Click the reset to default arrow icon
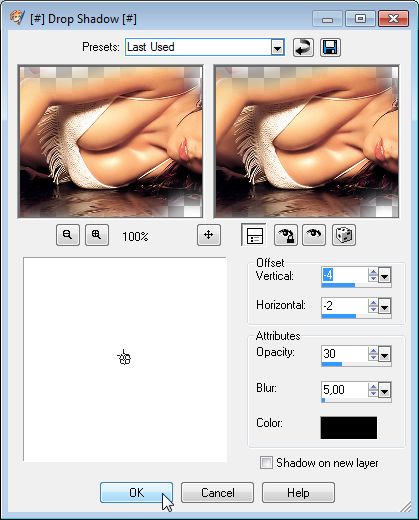Image resolution: width=419 pixels, height=520 pixels. 303,47
